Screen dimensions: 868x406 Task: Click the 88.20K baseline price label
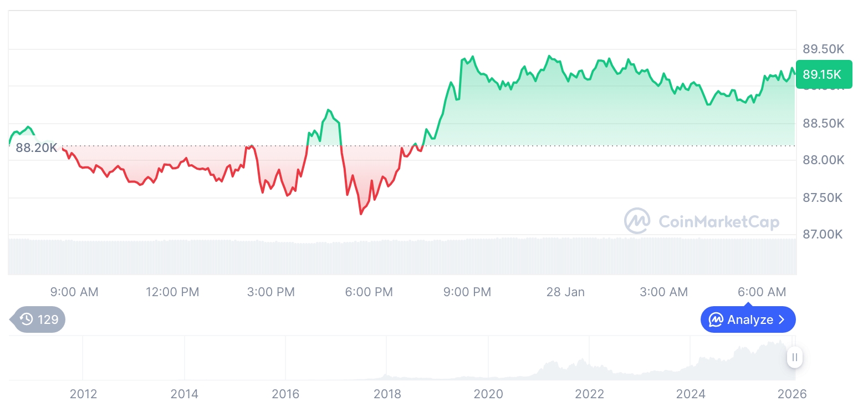tap(37, 148)
